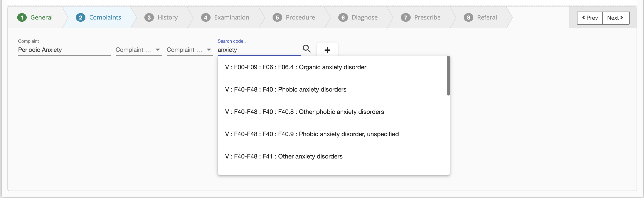Click the step 1 General circle icon
The width and height of the screenshot is (644, 198).
coord(22,17)
